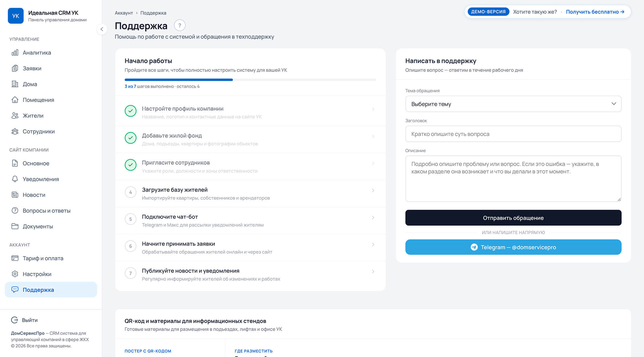Click Аккаунт breadcrumb link

(x=124, y=13)
